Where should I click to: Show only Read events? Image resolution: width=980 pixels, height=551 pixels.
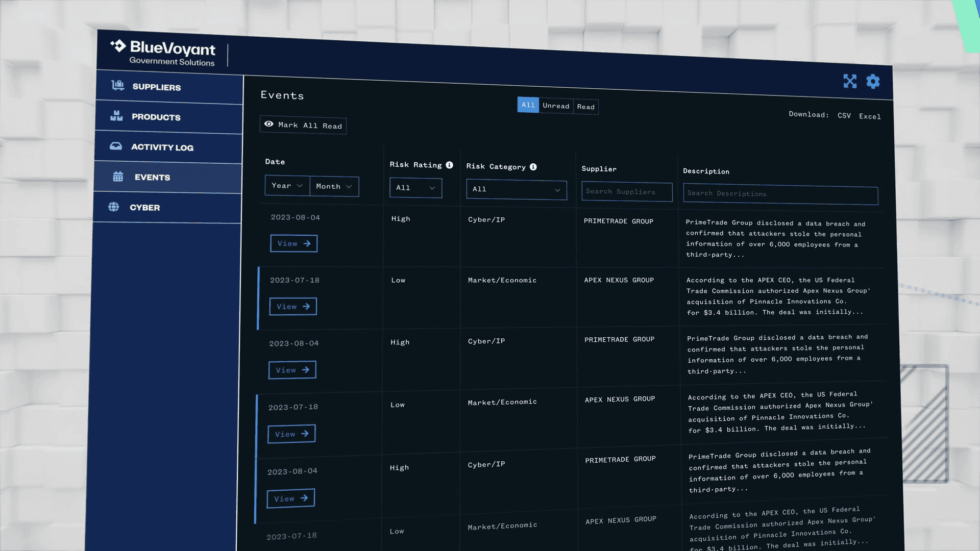[585, 107]
